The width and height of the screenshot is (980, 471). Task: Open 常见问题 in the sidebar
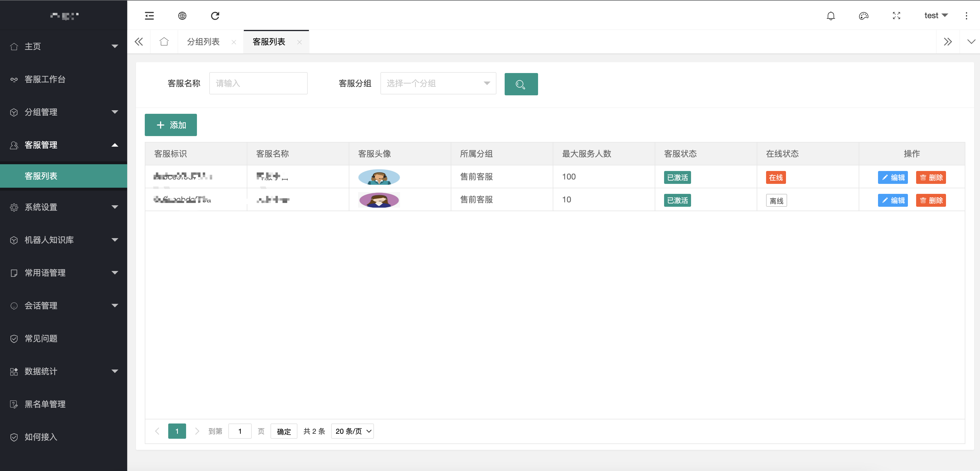pos(64,338)
